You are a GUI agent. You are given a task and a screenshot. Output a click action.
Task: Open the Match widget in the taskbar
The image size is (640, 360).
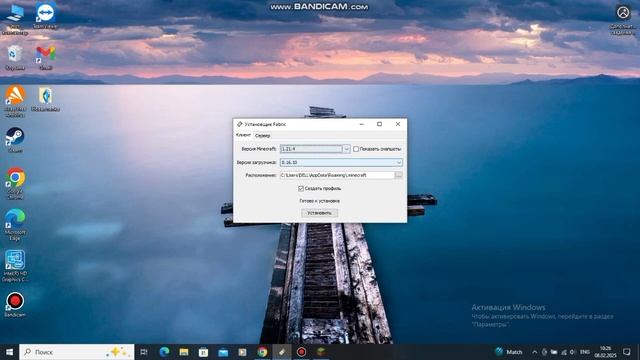(x=509, y=352)
